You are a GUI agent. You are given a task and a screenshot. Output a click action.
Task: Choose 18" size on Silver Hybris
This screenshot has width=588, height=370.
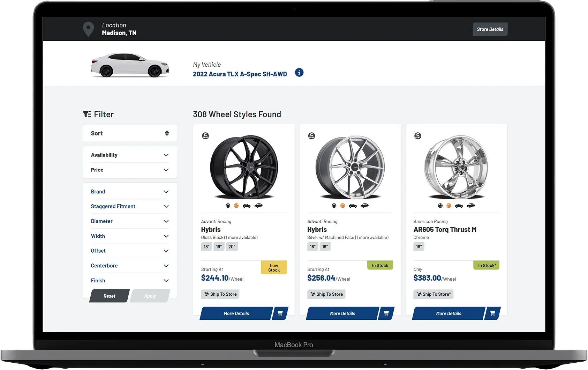313,247
